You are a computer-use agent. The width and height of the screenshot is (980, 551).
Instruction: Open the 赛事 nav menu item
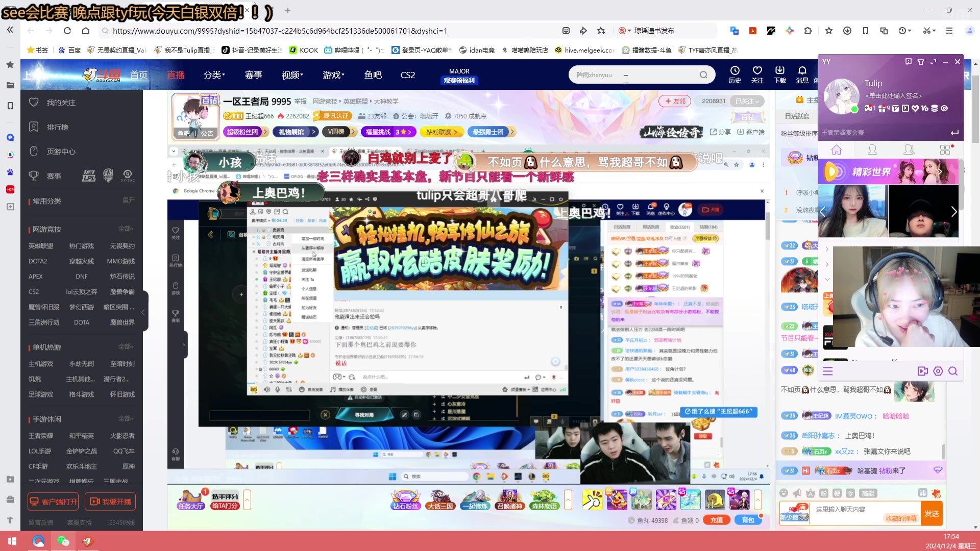(253, 75)
